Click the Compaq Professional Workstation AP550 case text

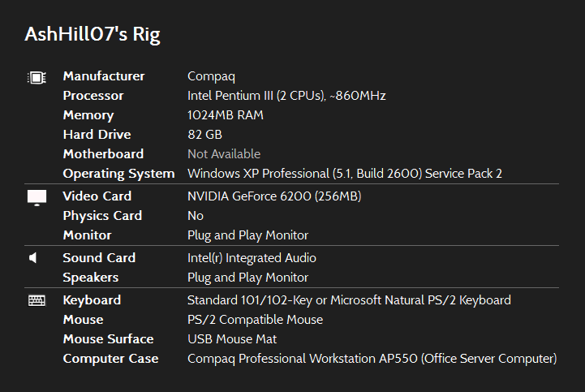tap(372, 359)
